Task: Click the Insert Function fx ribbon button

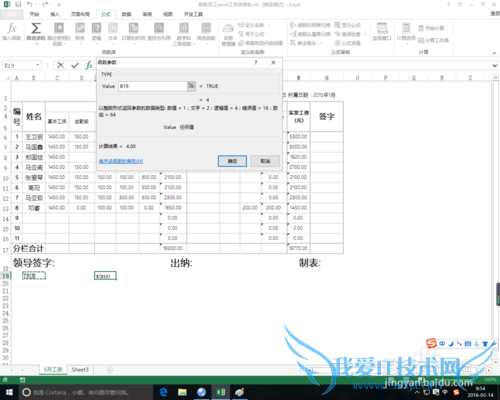Action: coord(12,31)
